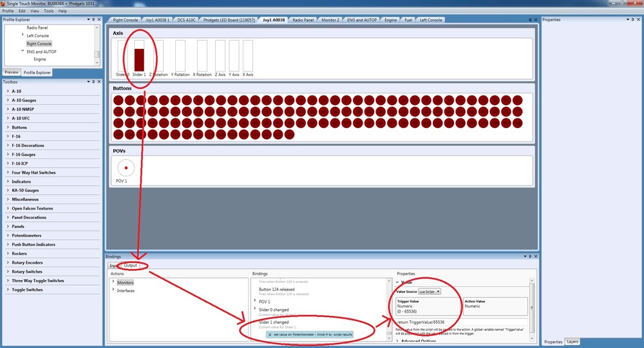
Task: Click the Z Axis bar
Action: pyautogui.click(x=220, y=56)
